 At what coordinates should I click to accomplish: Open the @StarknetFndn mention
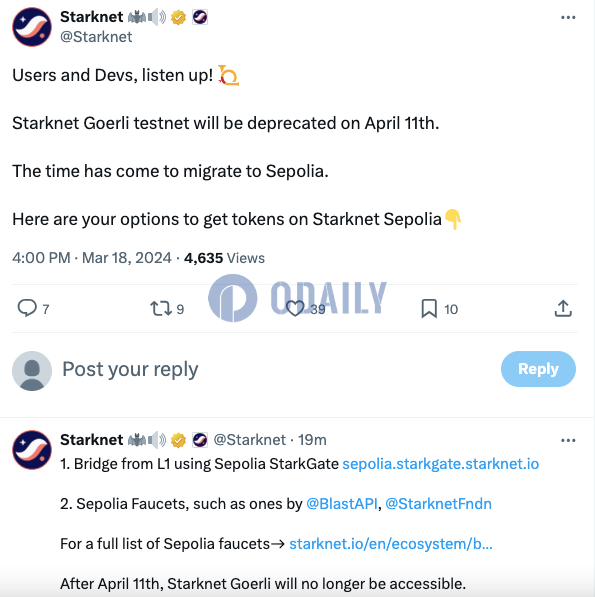439,504
